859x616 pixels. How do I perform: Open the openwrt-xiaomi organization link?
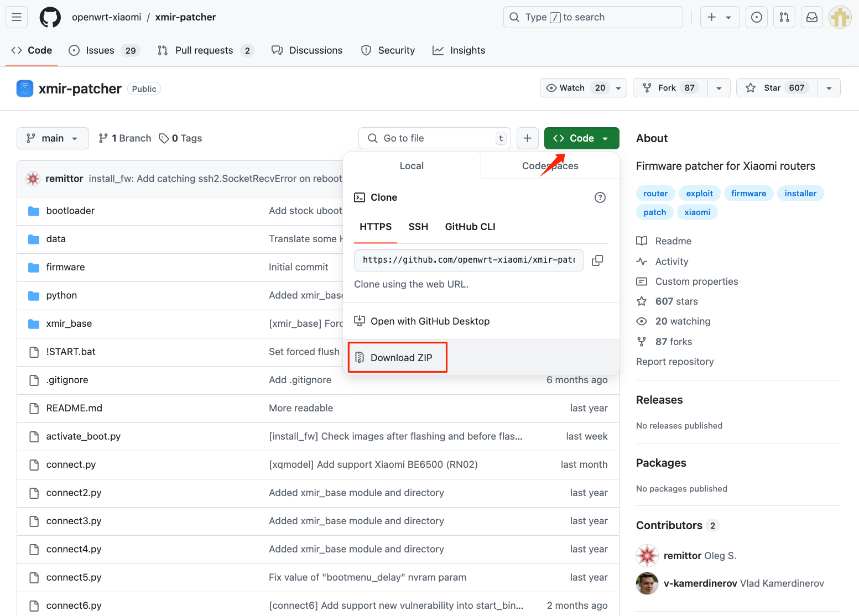tap(107, 17)
